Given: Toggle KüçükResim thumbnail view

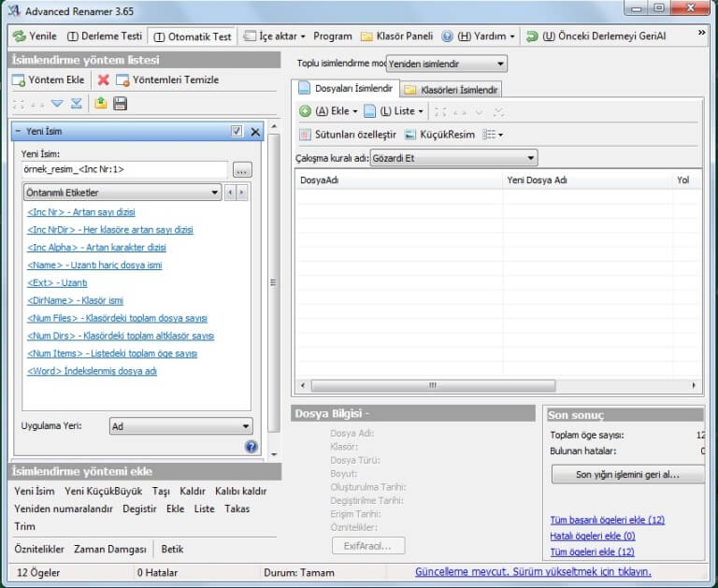Looking at the screenshot, I should [439, 135].
